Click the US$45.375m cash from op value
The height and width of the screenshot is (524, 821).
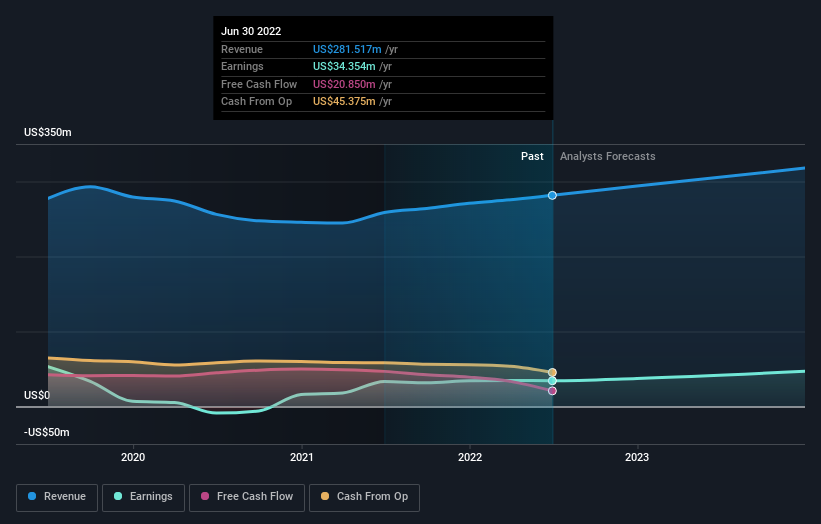(x=344, y=102)
